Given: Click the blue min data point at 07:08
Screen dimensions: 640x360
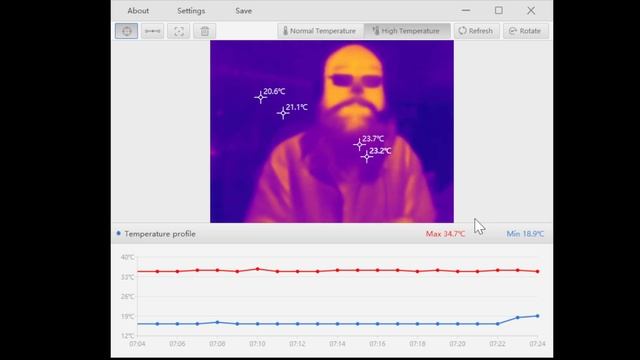Looking at the screenshot, I should coord(218,322).
